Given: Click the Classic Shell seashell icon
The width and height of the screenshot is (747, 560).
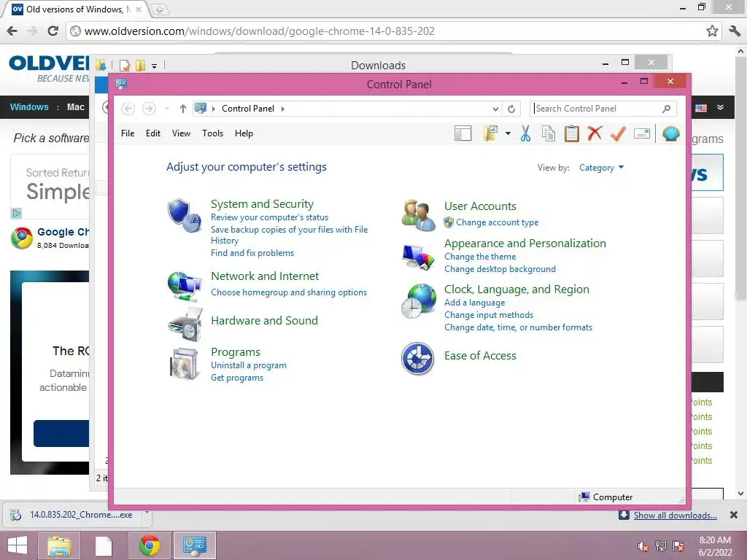Looking at the screenshot, I should click(671, 134).
